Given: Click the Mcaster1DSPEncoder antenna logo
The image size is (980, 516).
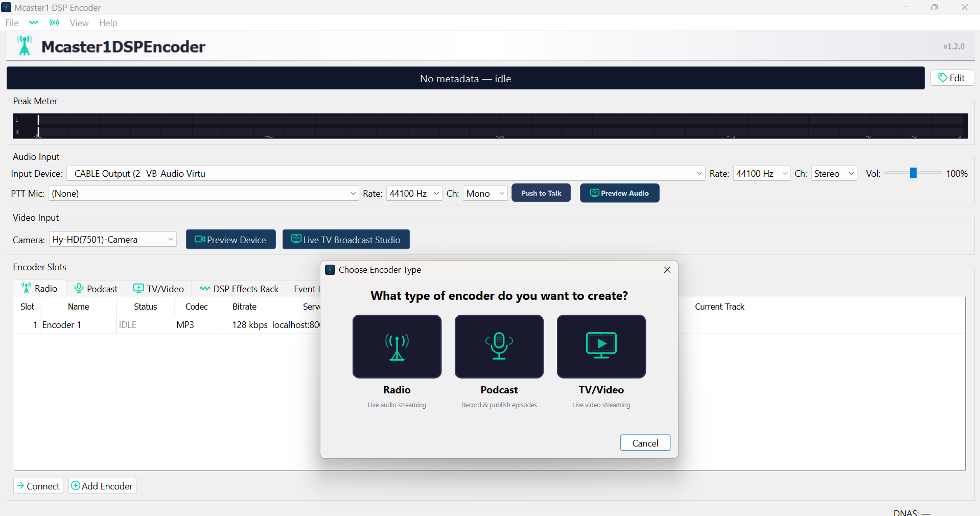Looking at the screenshot, I should (x=24, y=46).
